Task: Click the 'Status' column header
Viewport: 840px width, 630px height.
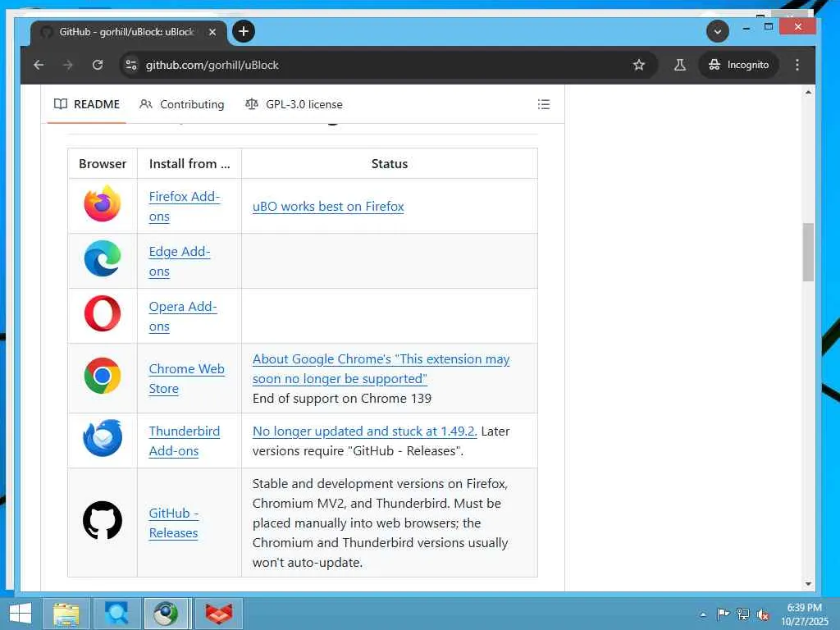Action: 390,163
